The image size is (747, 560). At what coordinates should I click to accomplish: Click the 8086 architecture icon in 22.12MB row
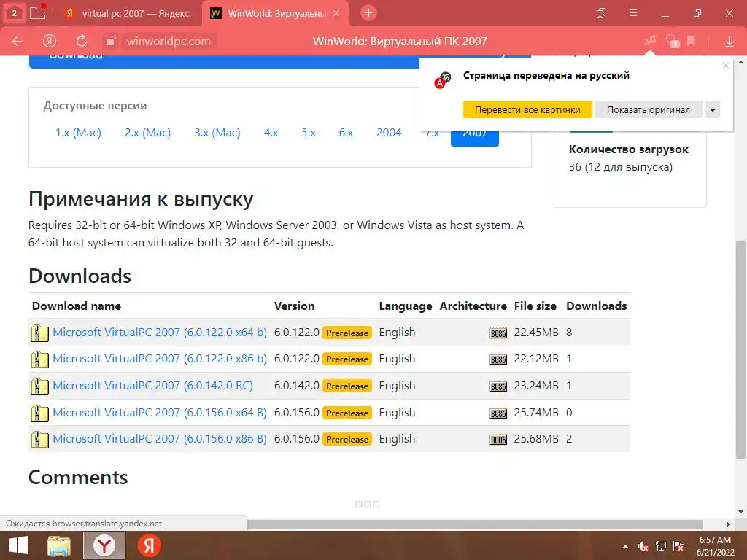point(498,359)
